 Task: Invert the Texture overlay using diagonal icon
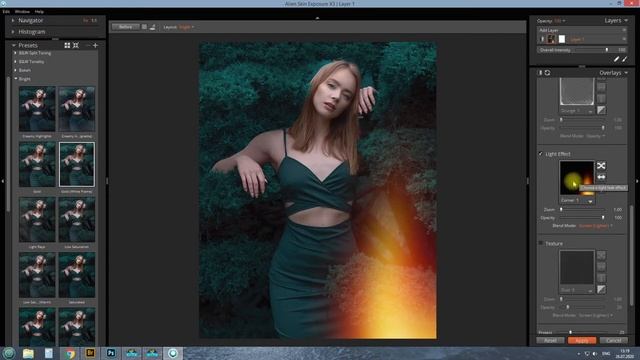click(601, 289)
